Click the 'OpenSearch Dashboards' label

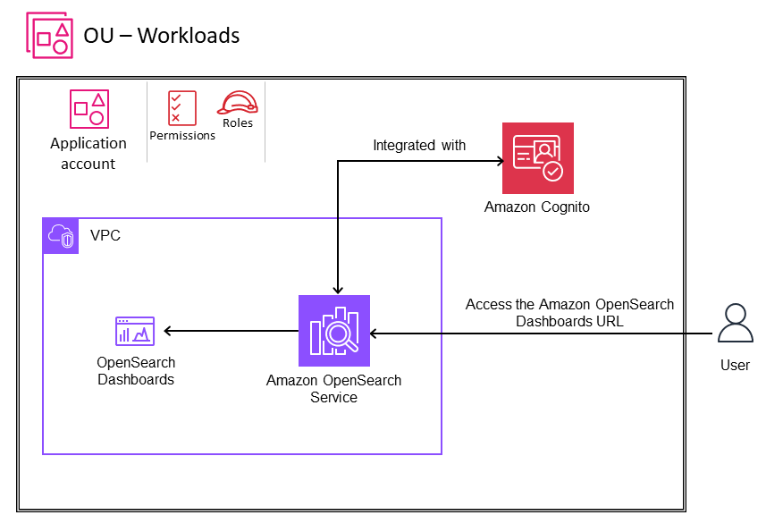[136, 371]
